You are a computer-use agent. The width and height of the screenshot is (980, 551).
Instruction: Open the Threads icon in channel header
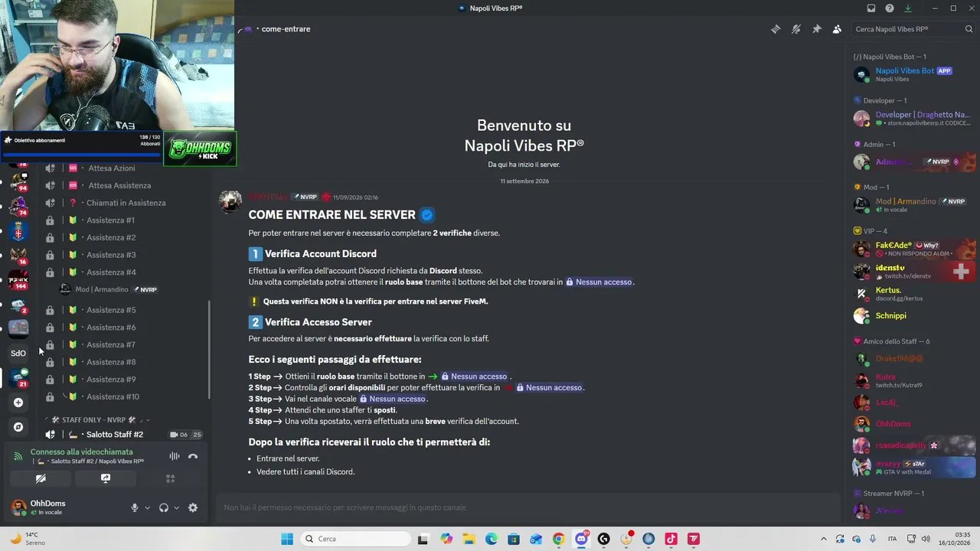[x=776, y=29]
